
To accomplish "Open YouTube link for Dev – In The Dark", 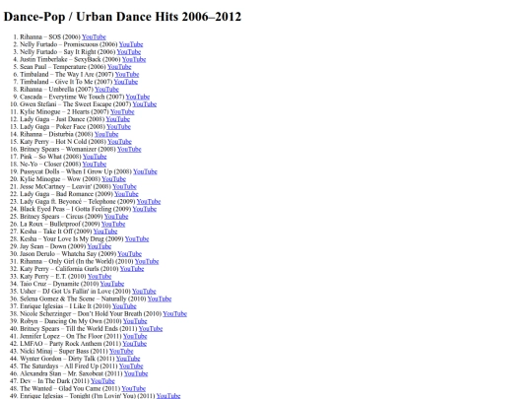I will (x=102, y=380).
